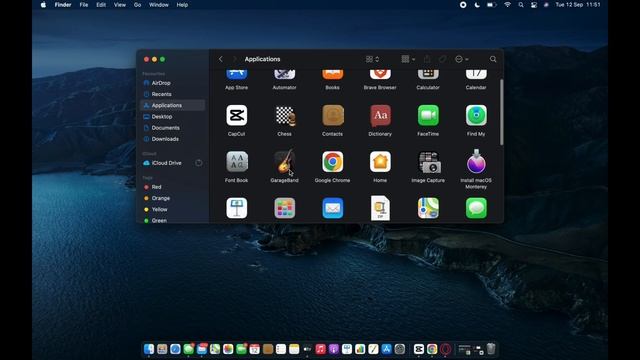Select the GarageBand guitar icon
This screenshot has width=640, height=360.
(x=284, y=162)
